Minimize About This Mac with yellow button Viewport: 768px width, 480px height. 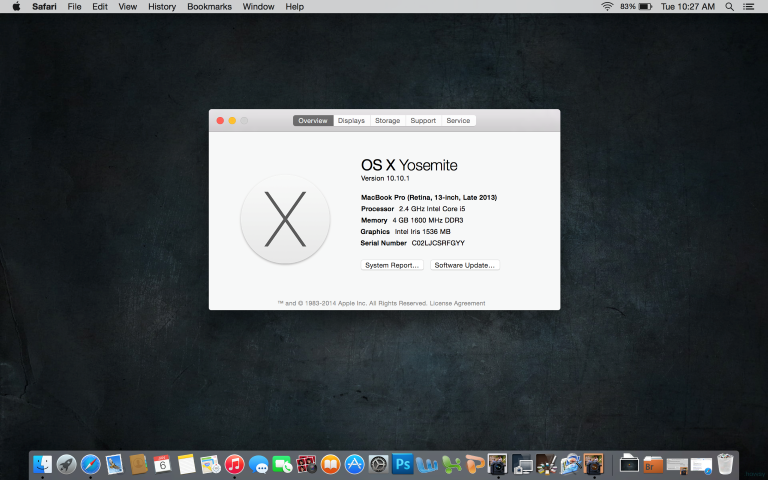tap(232, 120)
